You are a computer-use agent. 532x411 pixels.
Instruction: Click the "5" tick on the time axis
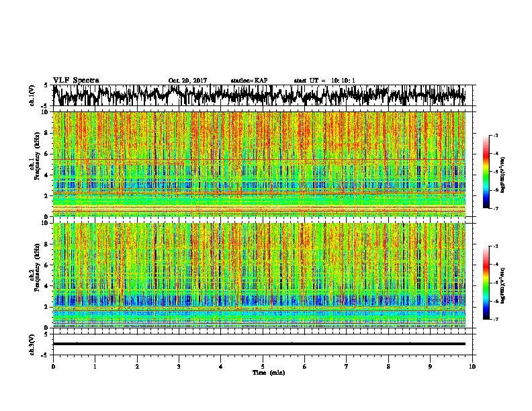[263, 367]
